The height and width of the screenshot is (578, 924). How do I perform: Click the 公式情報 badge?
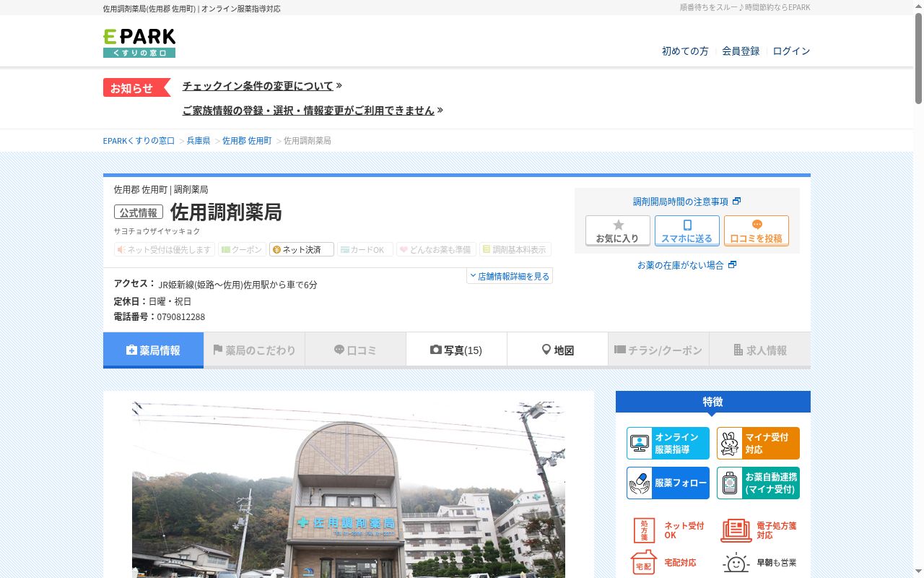139,212
